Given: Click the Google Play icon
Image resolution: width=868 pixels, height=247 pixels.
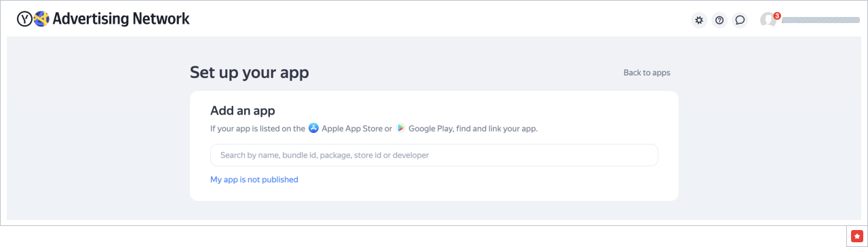Looking at the screenshot, I should coord(401,128).
